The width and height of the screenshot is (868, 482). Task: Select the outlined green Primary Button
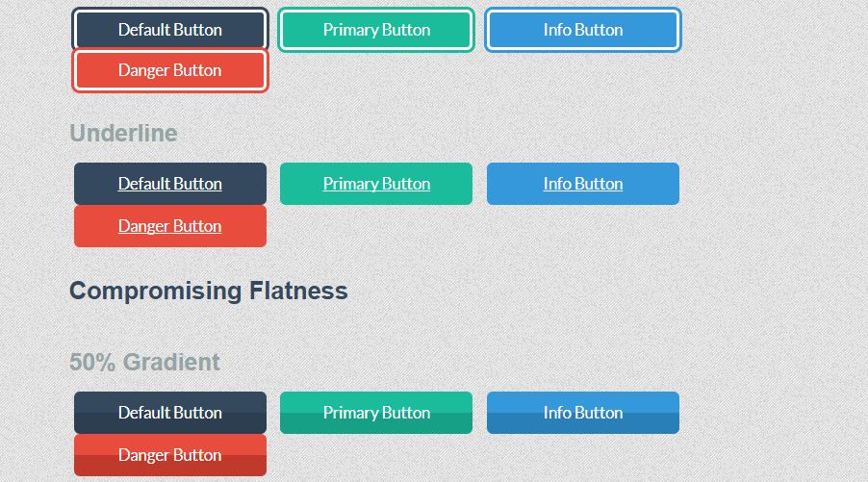tap(376, 30)
